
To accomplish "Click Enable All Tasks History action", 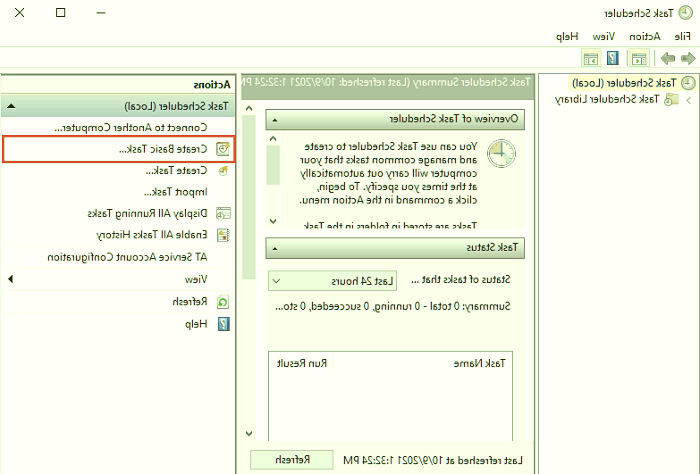I will coord(152,235).
